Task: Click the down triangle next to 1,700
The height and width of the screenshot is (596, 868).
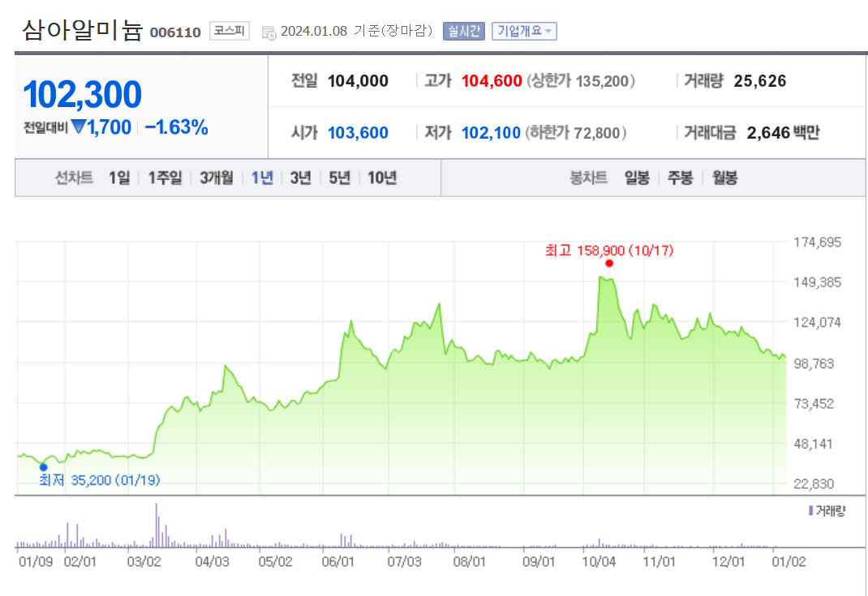Action: (79, 126)
